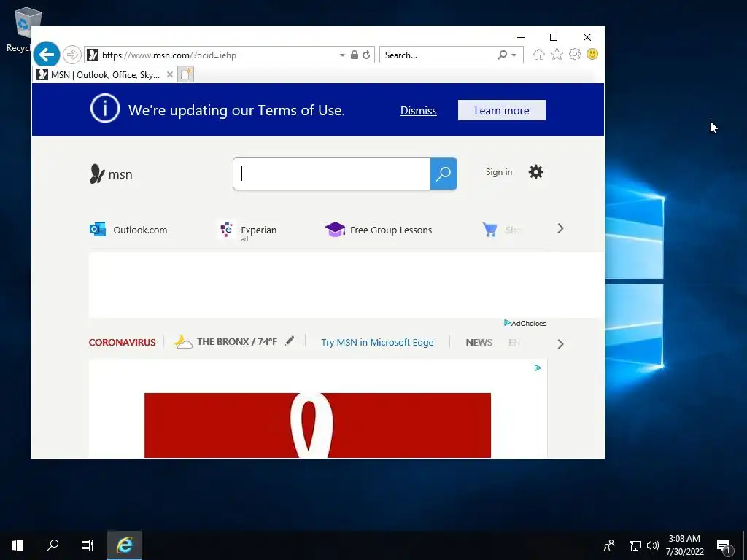747x560 pixels.
Task: Open a new tab with the blank tab button
Action: 186,74
